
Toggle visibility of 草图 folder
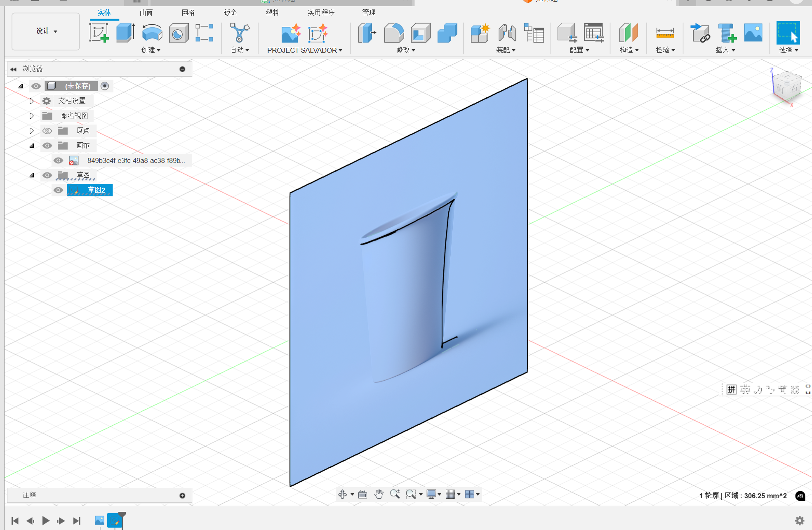[x=47, y=175]
